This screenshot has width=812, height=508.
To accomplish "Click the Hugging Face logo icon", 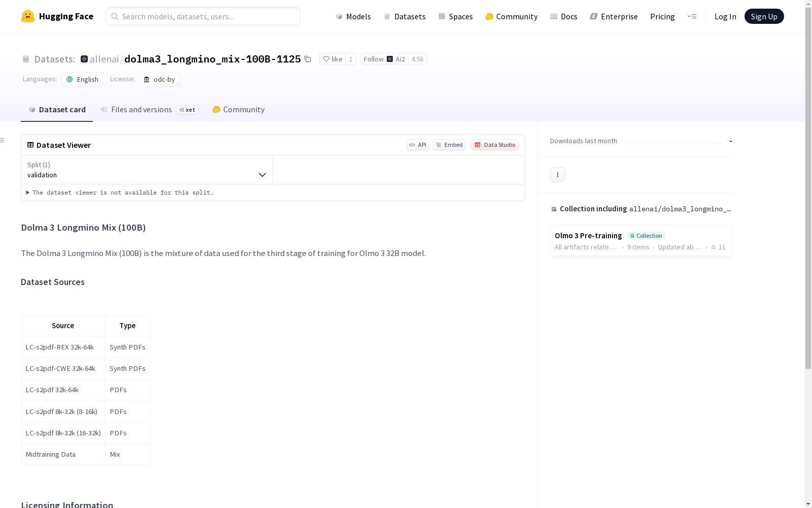I will pos(28,16).
